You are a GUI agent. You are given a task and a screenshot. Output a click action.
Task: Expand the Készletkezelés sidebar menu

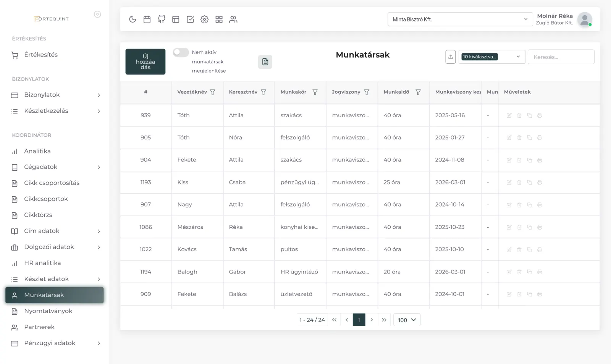[55, 111]
